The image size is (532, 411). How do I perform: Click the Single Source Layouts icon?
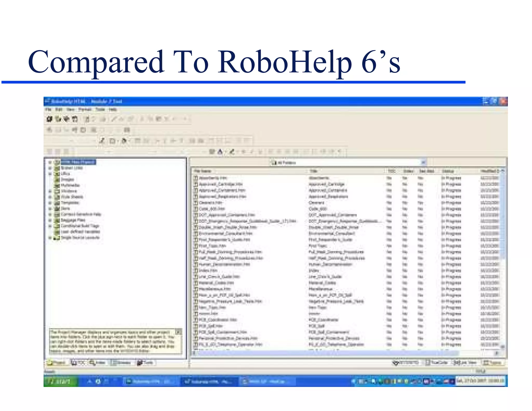pos(57,238)
